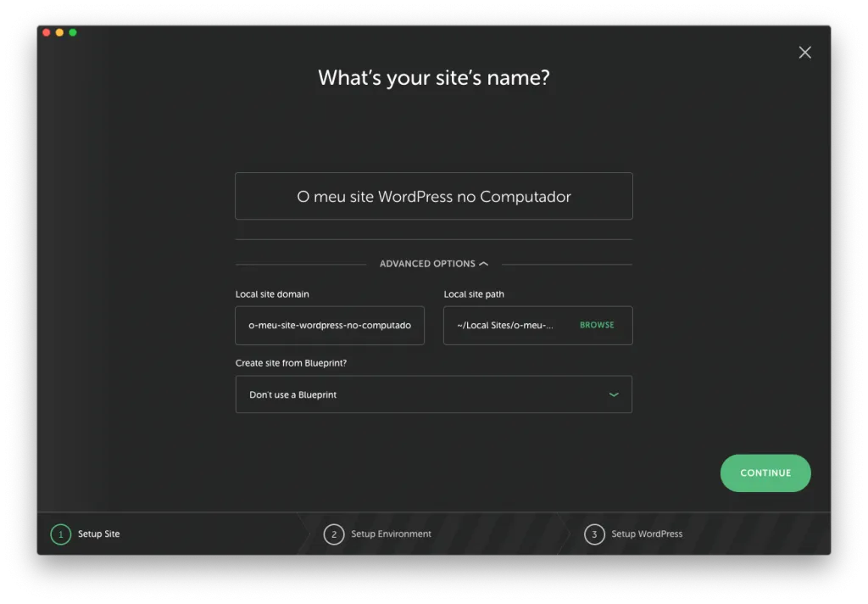Go to the Setup Site step
This screenshot has width=868, height=604.
(98, 534)
